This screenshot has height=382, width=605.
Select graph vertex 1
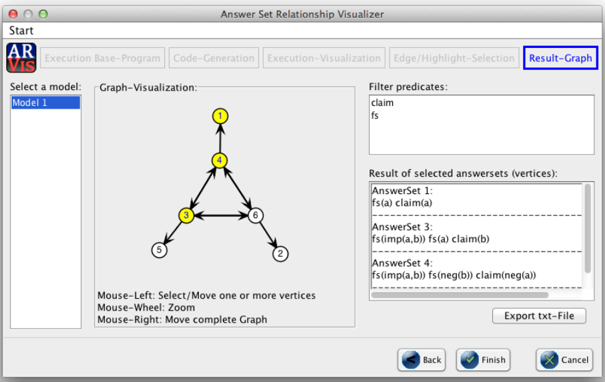tap(220, 116)
